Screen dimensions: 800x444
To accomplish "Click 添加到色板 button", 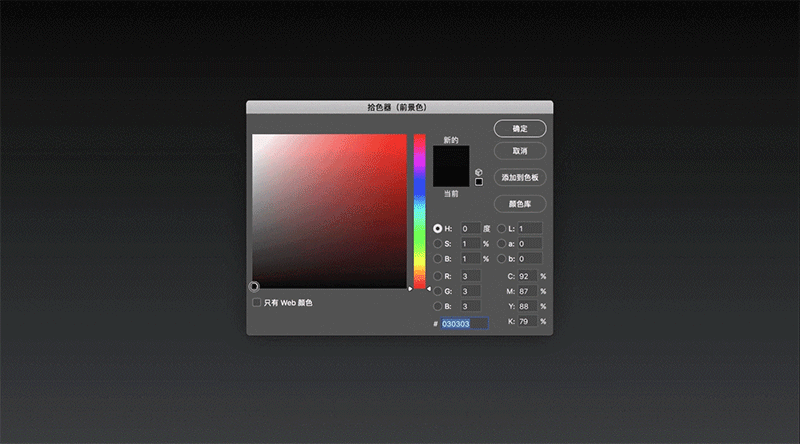I will pyautogui.click(x=520, y=178).
